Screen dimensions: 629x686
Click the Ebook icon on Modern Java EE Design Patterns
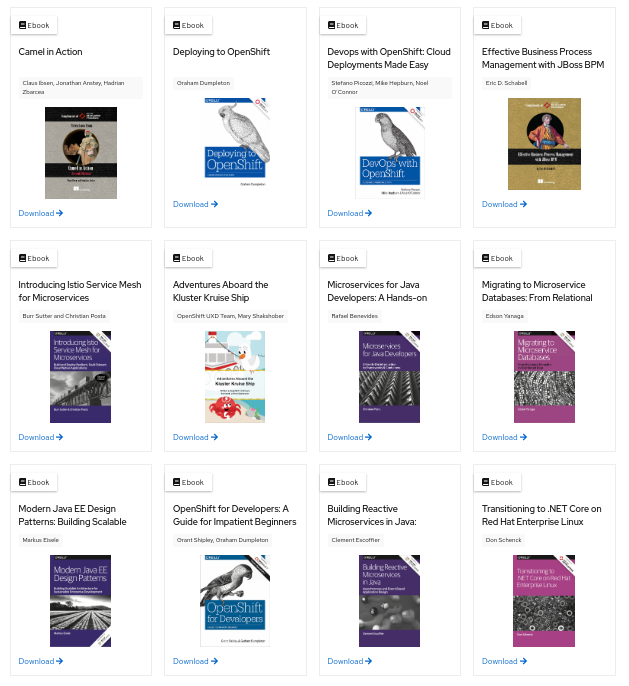(x=23, y=482)
